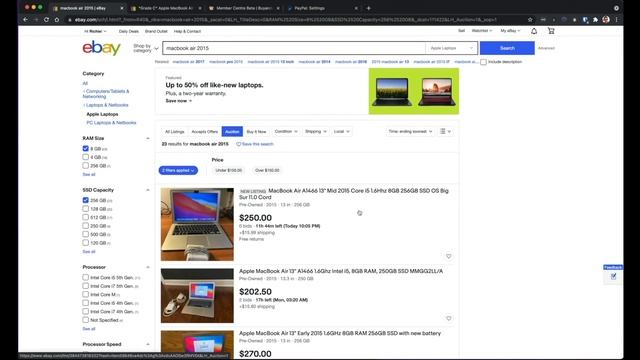This screenshot has height=360, width=640.
Task: Expand the '2 filters applied' dropdown
Action: 178,170
